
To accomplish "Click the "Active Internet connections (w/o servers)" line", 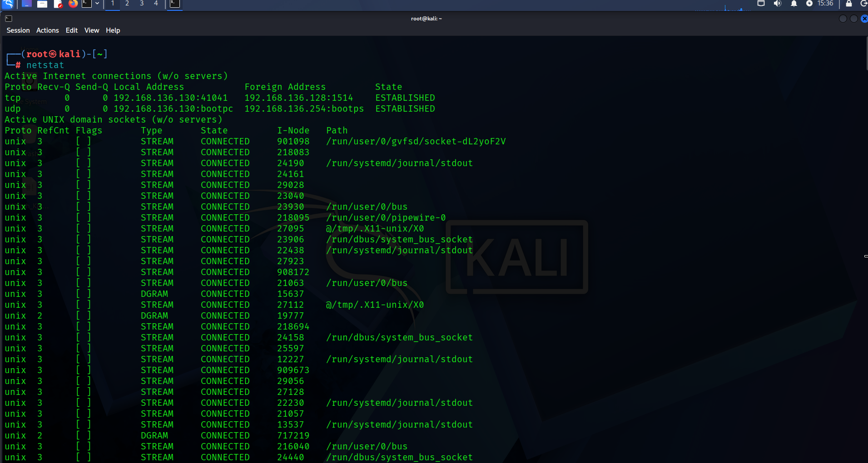I will pyautogui.click(x=116, y=76).
